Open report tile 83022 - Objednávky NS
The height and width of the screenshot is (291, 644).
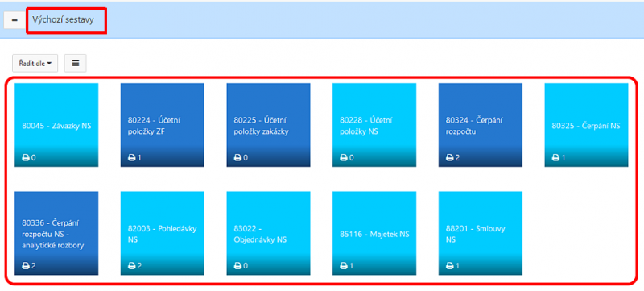268,233
